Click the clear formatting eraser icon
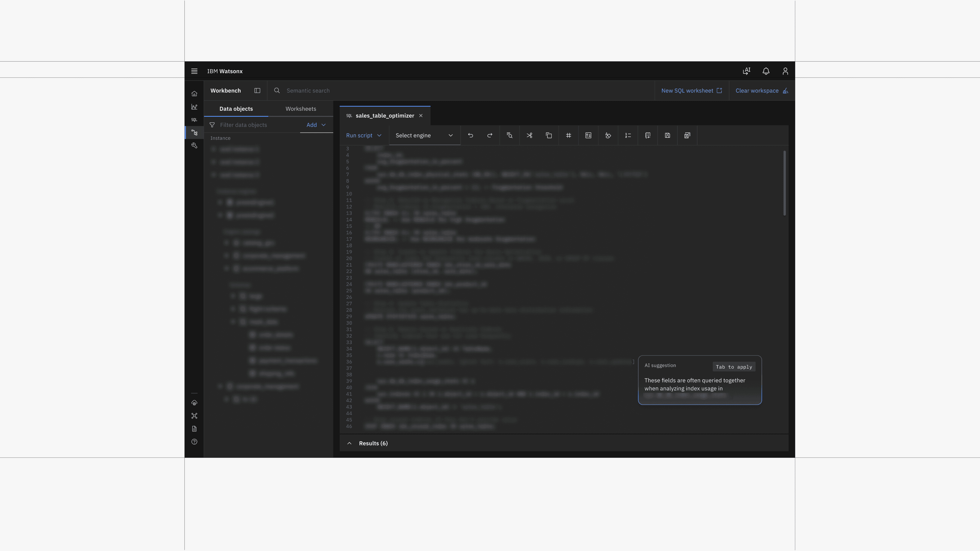This screenshot has height=551, width=980. coord(608,135)
